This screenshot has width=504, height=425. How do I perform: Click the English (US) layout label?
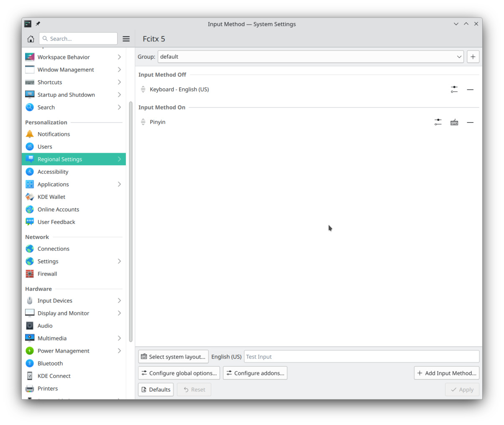[226, 357]
